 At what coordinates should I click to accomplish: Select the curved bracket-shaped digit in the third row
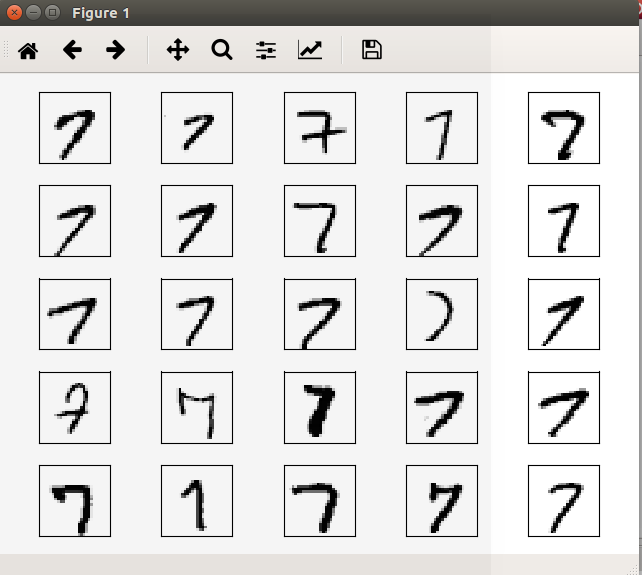pyautogui.click(x=442, y=314)
